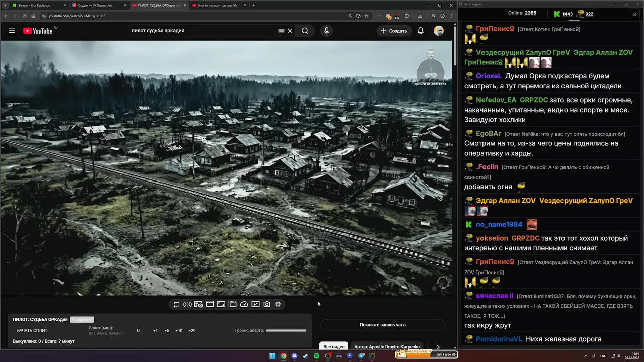This screenshot has height=362, width=644.
Task: Click the ENG language indicator in tray
Action: 603,356
